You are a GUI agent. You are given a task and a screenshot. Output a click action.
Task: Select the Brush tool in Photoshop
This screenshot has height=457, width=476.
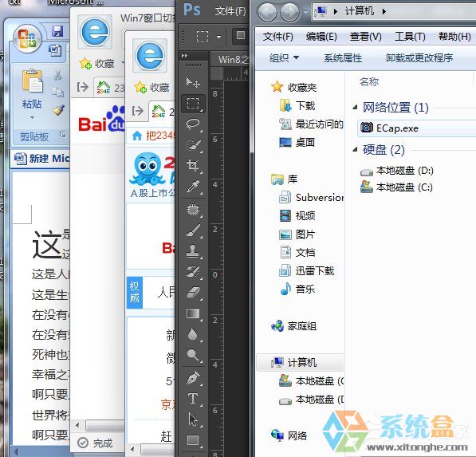point(193,230)
